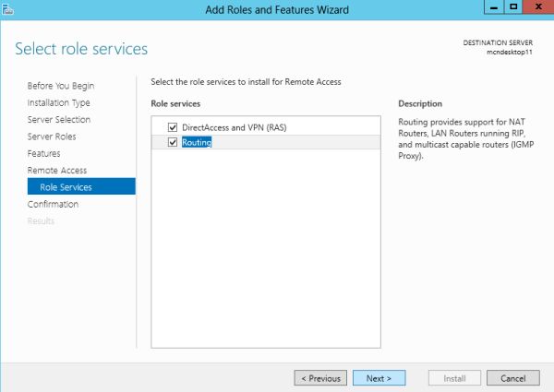Close the Add Roles and Features Wizard
The height and width of the screenshot is (392, 554).
pos(537,8)
